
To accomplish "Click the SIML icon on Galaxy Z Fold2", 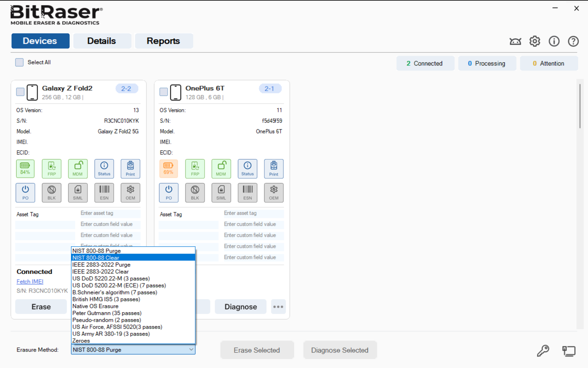I will coord(78,193).
